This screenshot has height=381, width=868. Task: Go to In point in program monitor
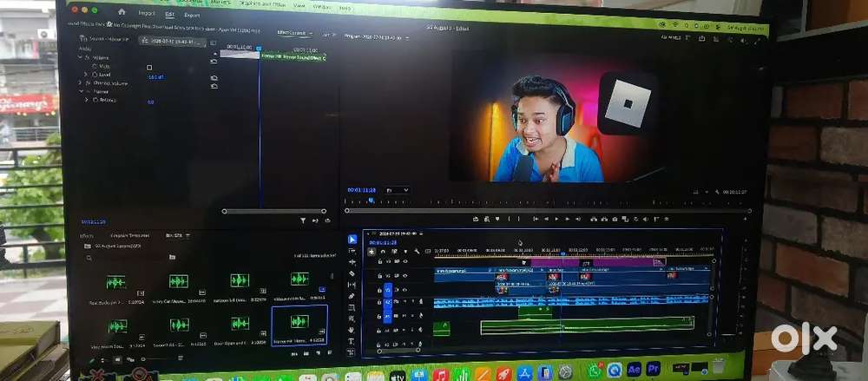click(x=536, y=220)
